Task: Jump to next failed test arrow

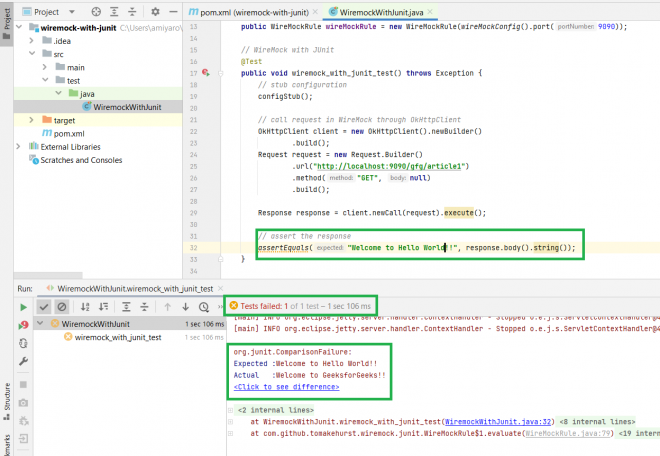Action: [x=185, y=306]
